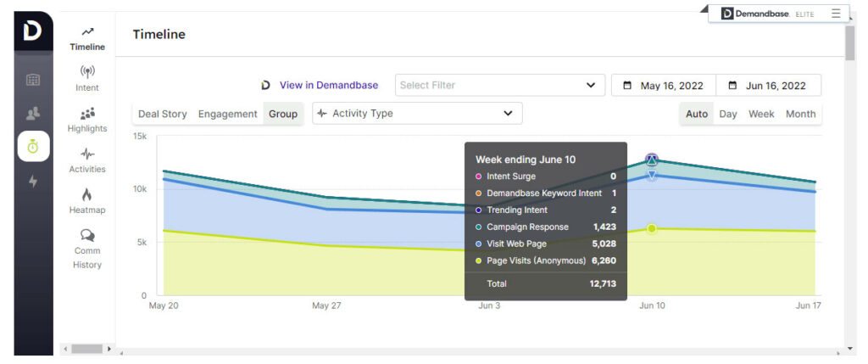Switch to the Deal Story tab
The width and height of the screenshot is (868, 364).
pos(162,114)
